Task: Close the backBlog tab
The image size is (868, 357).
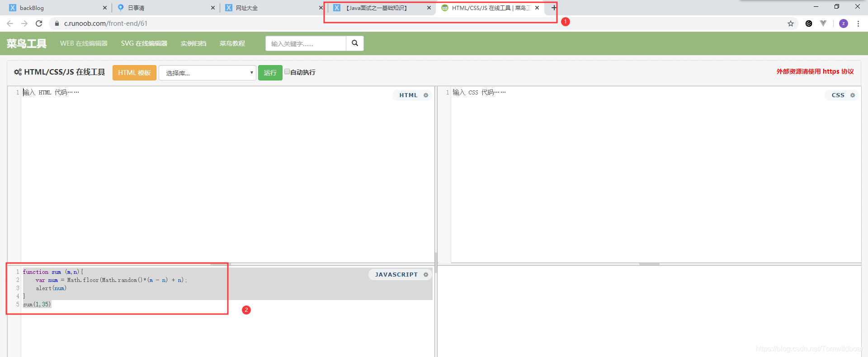Action: [x=105, y=8]
